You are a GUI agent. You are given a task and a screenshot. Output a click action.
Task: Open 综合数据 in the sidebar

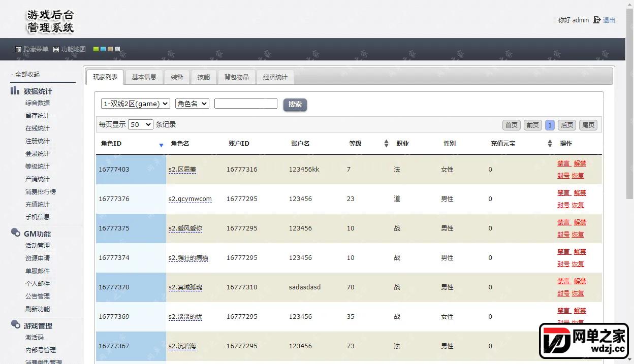(x=38, y=103)
